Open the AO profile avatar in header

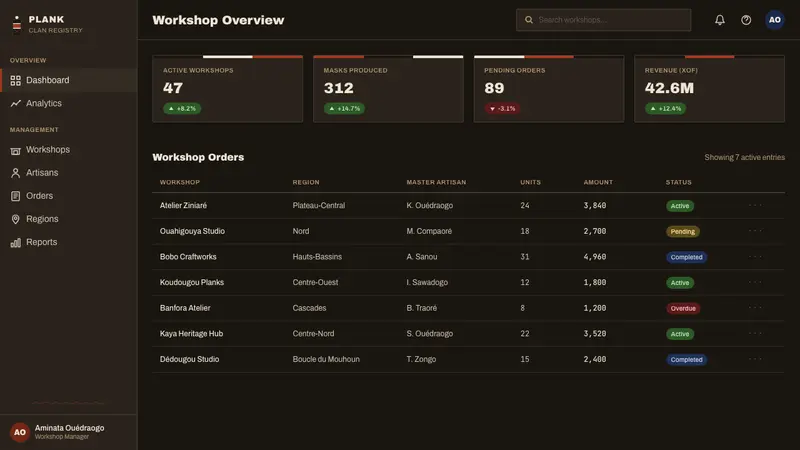coord(774,20)
